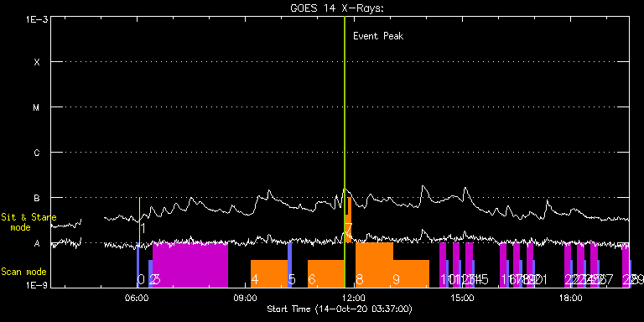
Task: Click the A flare class axis label
Action: pos(37,244)
